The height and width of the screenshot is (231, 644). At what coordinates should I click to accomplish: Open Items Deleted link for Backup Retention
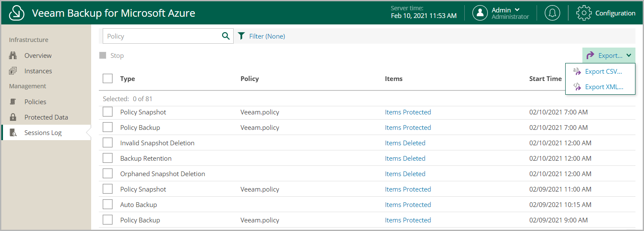pyautogui.click(x=405, y=158)
